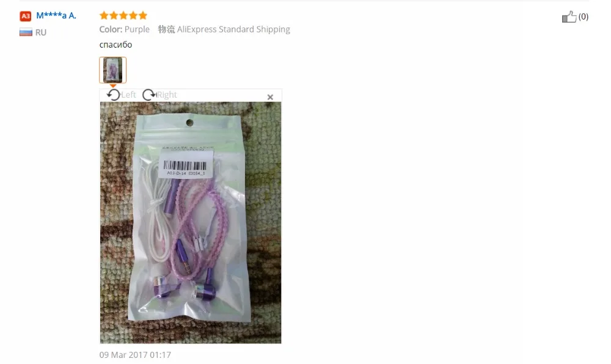The image size is (611, 364).
Task: Click the Color: Purple text
Action: pos(124,29)
